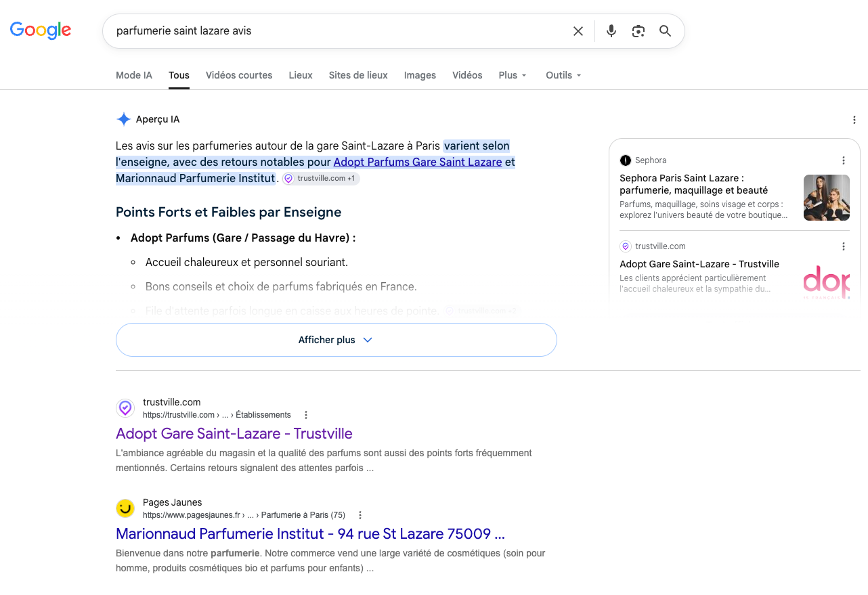Click 'Adopt Parfums (Gare / Passage du Havre)' bullet
This screenshot has width=868, height=595.
[x=243, y=238]
